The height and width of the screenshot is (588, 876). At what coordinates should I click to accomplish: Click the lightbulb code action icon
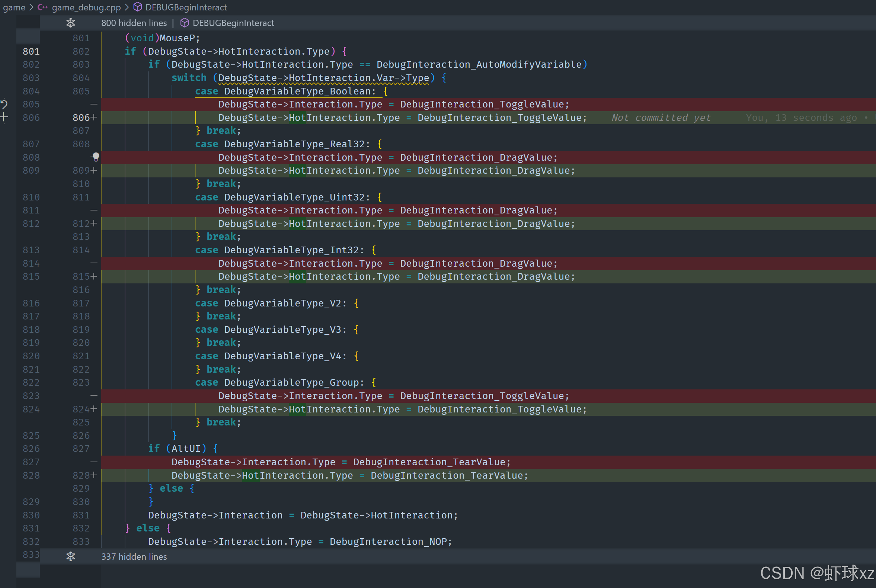(x=96, y=157)
